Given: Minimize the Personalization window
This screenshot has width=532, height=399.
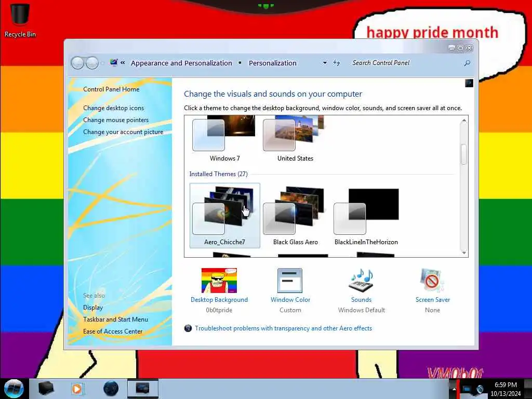Looking at the screenshot, I should coord(451,48).
